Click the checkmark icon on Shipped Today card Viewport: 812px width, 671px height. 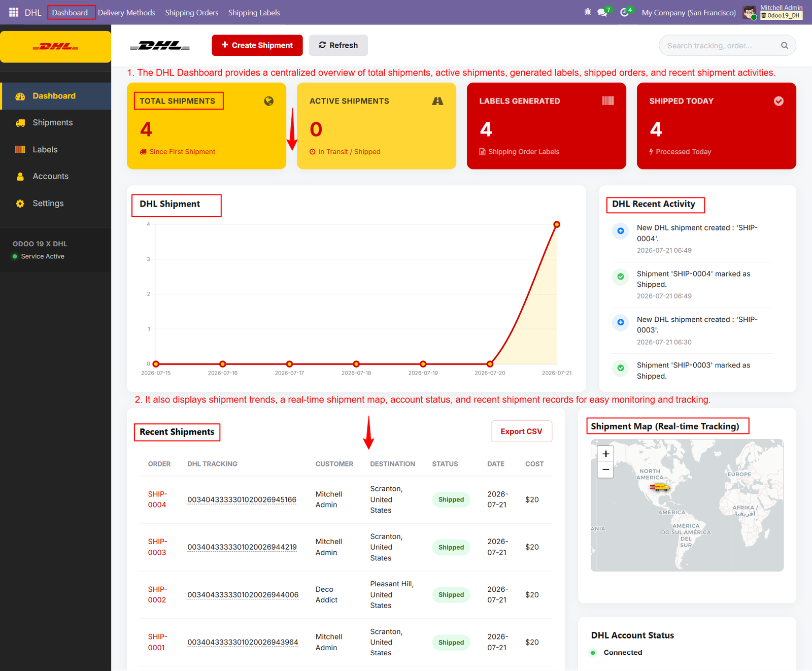[779, 101]
